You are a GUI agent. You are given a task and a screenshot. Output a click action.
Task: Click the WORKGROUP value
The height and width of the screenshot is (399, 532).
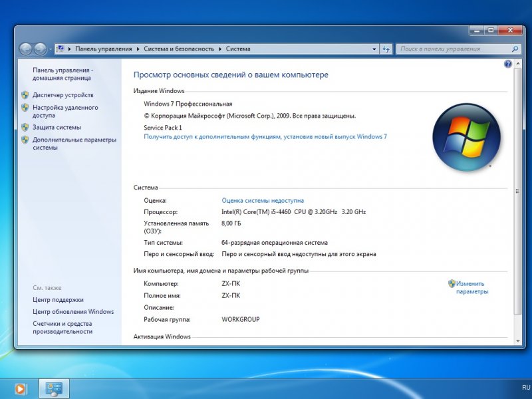241,319
